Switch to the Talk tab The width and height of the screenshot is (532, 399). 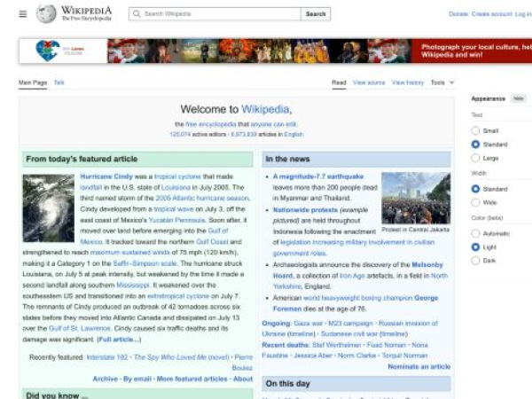click(x=59, y=82)
